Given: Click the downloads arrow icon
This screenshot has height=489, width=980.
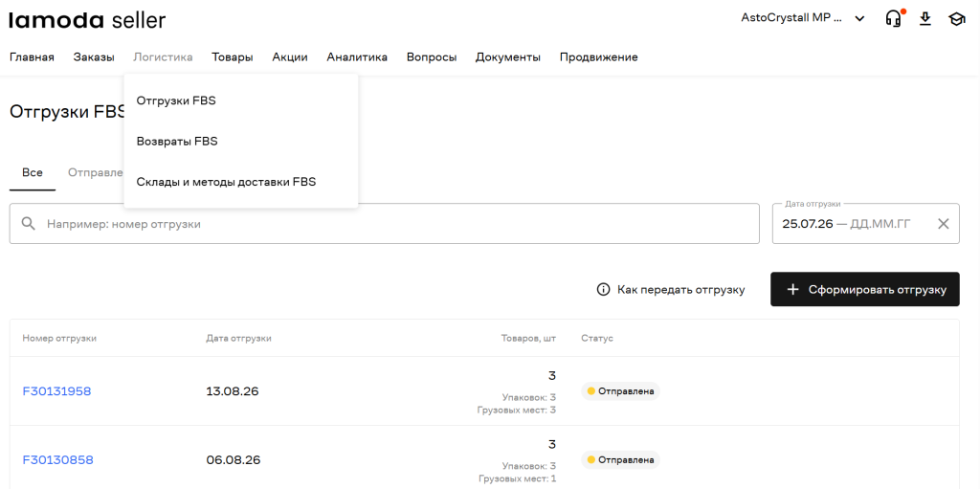Looking at the screenshot, I should (x=925, y=19).
